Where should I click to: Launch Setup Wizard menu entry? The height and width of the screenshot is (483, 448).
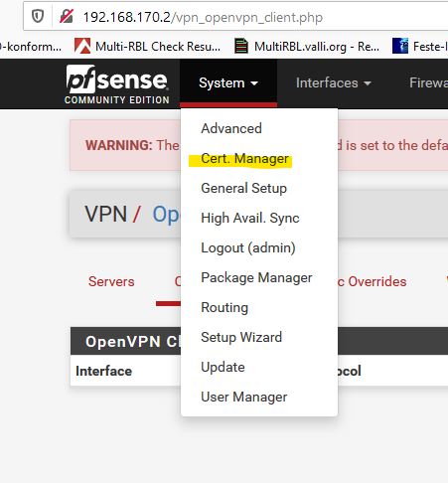click(241, 337)
